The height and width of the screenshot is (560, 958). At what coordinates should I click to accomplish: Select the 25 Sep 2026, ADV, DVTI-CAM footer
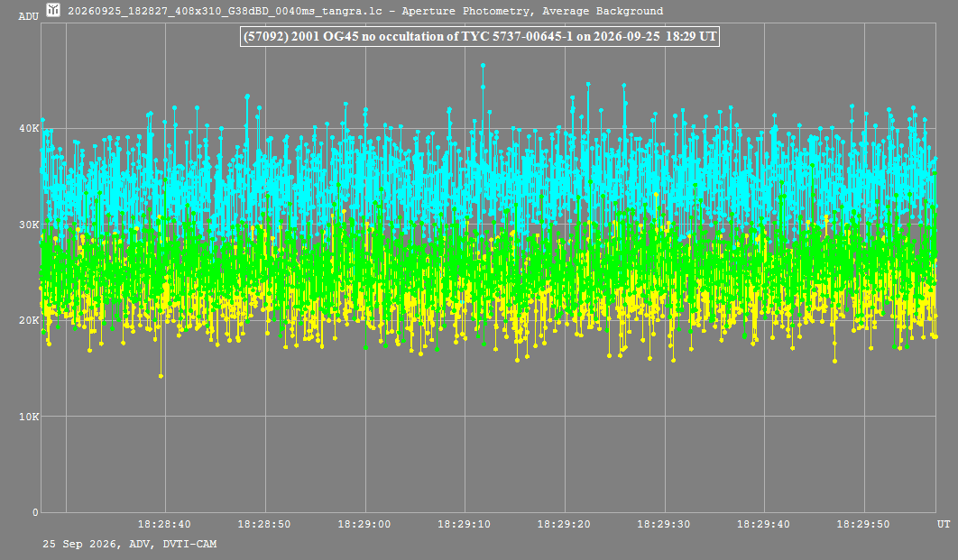[x=130, y=544]
